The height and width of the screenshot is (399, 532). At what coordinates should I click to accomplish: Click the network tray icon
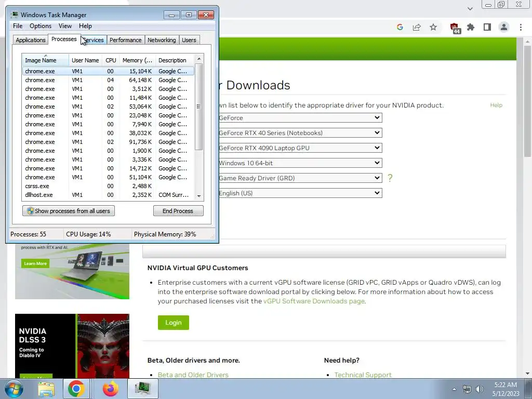[467, 389]
